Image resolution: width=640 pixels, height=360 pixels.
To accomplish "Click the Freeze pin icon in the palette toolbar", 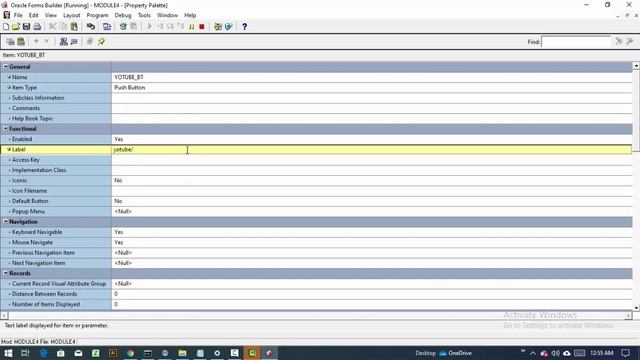I will [x=101, y=42].
